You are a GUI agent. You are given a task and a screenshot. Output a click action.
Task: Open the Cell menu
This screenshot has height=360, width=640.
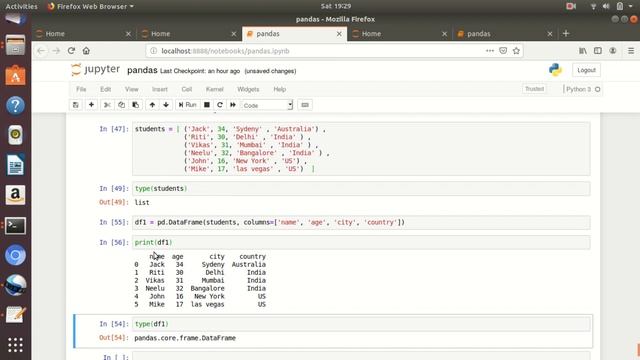(x=187, y=89)
